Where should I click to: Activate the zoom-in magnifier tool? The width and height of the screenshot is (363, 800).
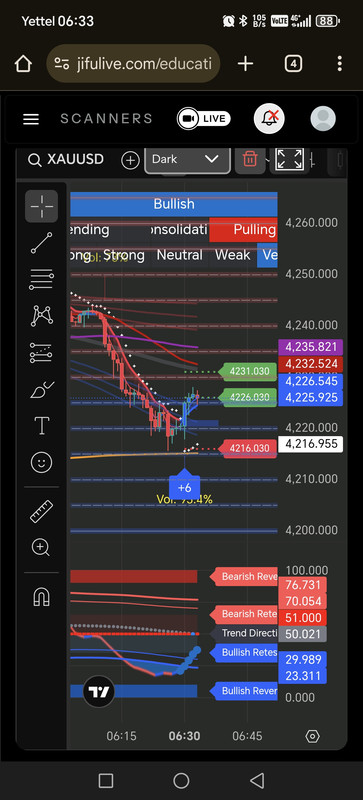(40, 547)
